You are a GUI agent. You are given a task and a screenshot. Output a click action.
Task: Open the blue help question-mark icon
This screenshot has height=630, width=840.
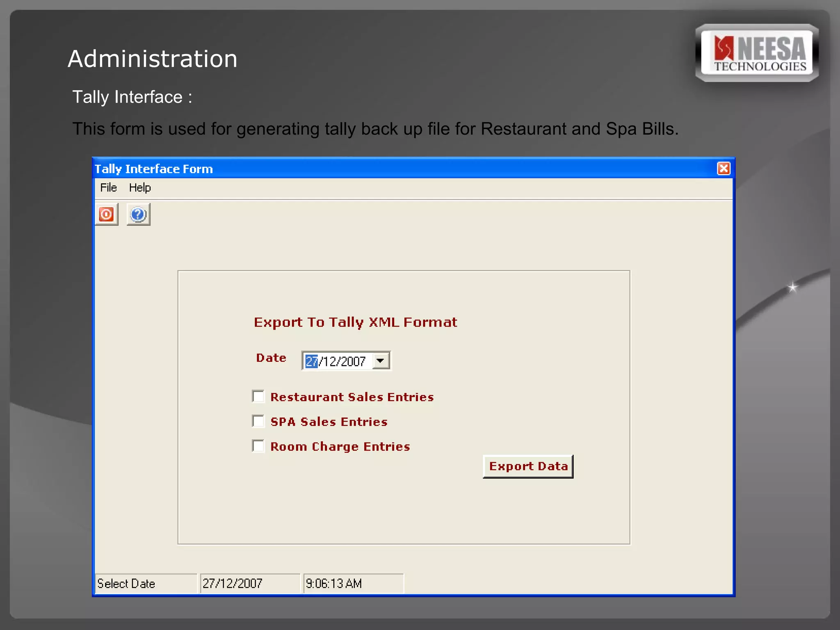[138, 214]
